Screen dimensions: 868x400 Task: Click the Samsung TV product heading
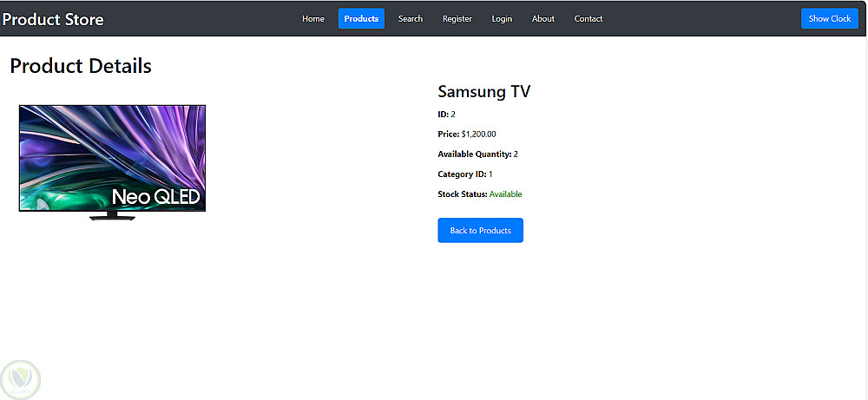483,91
